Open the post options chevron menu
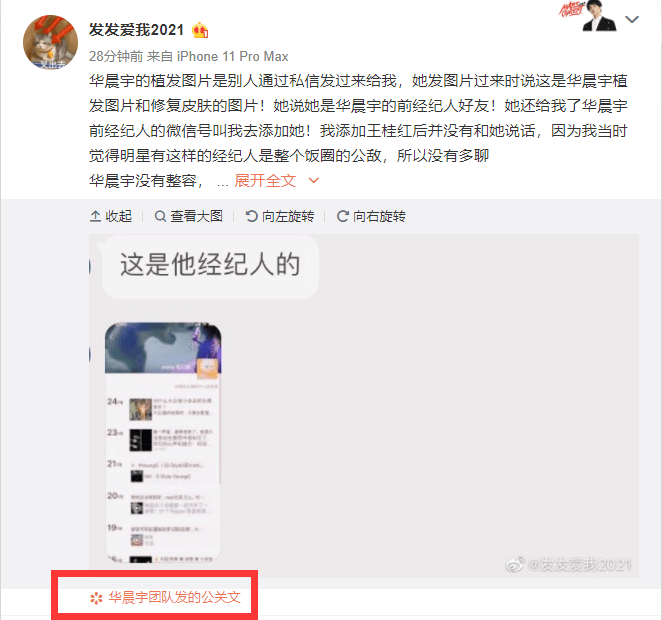The width and height of the screenshot is (662, 620). 632,19
